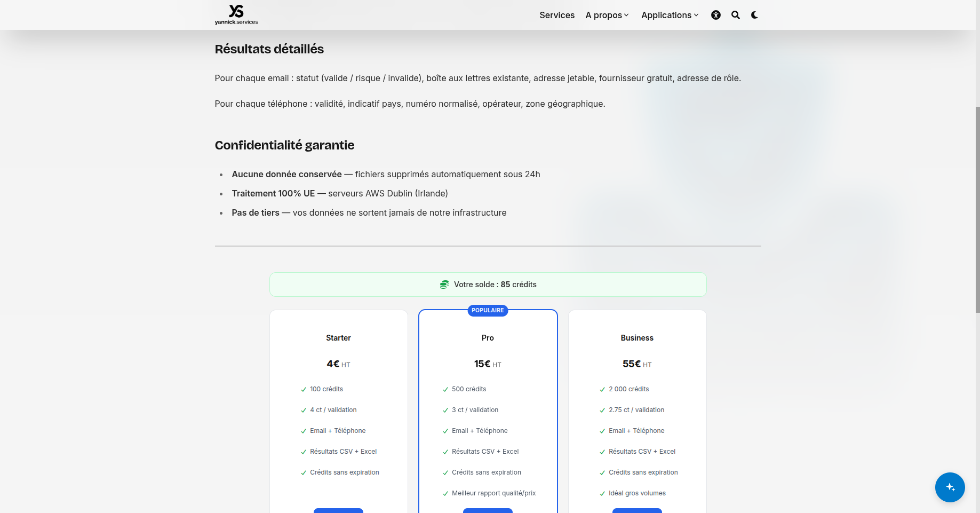Click the 'Résultats détaillés' heading
Screen dimensions: 980x513
tap(269, 49)
